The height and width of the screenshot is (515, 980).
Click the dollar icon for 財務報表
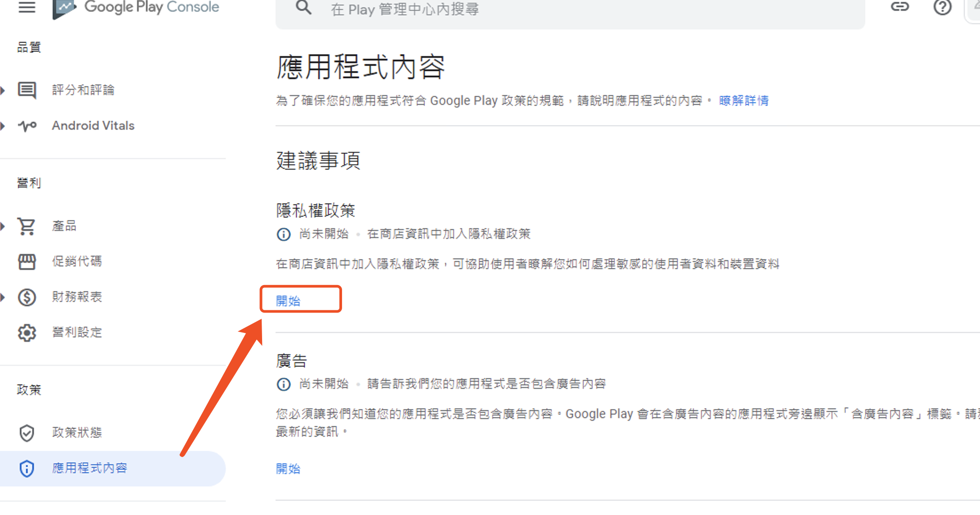coord(27,297)
